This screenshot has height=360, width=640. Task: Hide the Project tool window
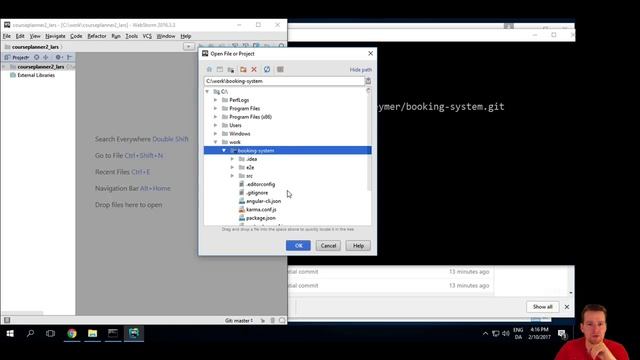[x=69, y=57]
